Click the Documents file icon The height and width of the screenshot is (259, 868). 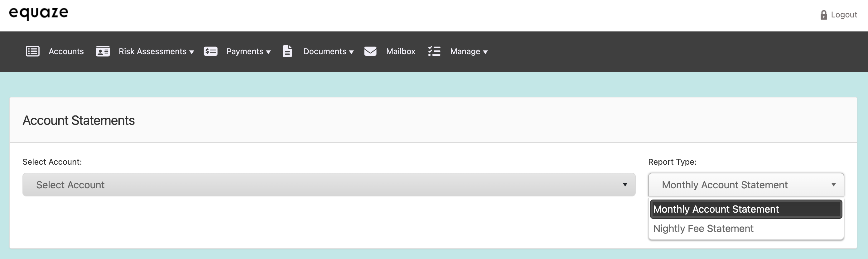click(x=287, y=51)
